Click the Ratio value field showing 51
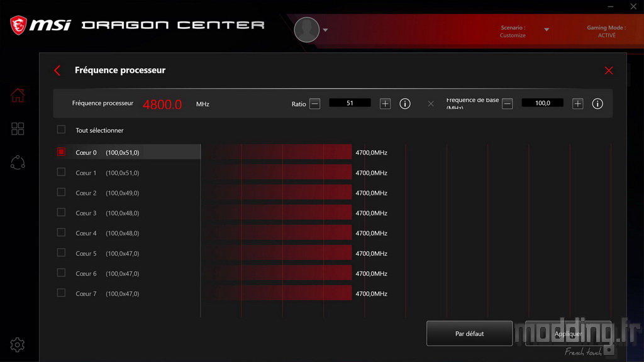Viewport: 644px width, 362px height. (350, 103)
